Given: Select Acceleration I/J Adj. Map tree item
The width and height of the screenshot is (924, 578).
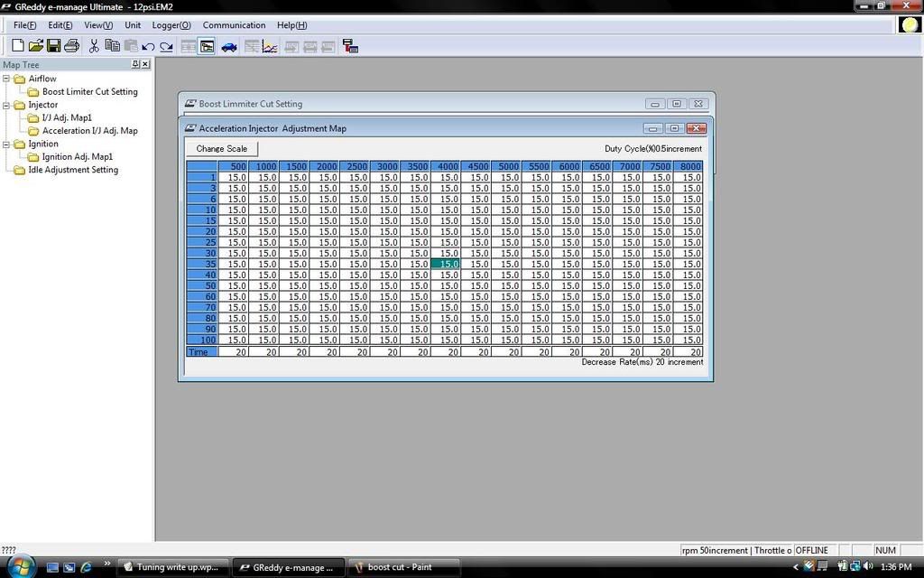Looking at the screenshot, I should point(89,130).
